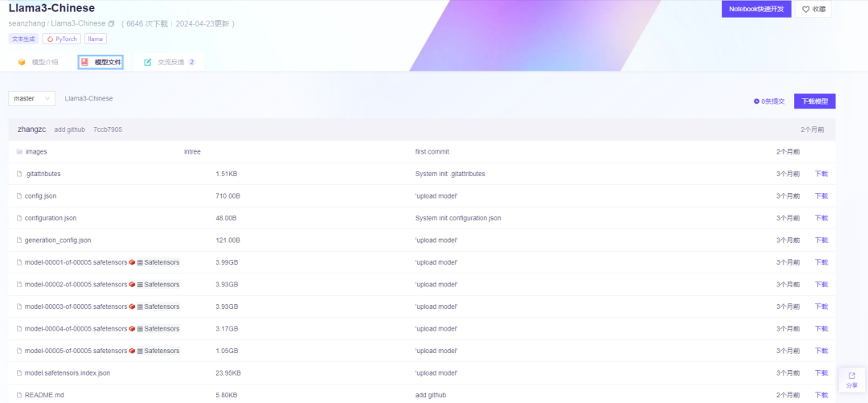Click the seanzhang / Llama3-Chinese owner path

click(57, 24)
